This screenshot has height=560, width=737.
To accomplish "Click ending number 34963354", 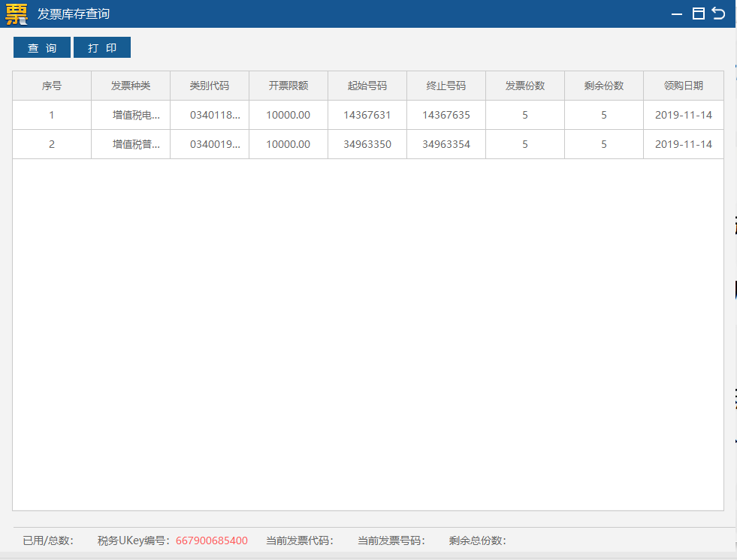I will click(x=446, y=144).
